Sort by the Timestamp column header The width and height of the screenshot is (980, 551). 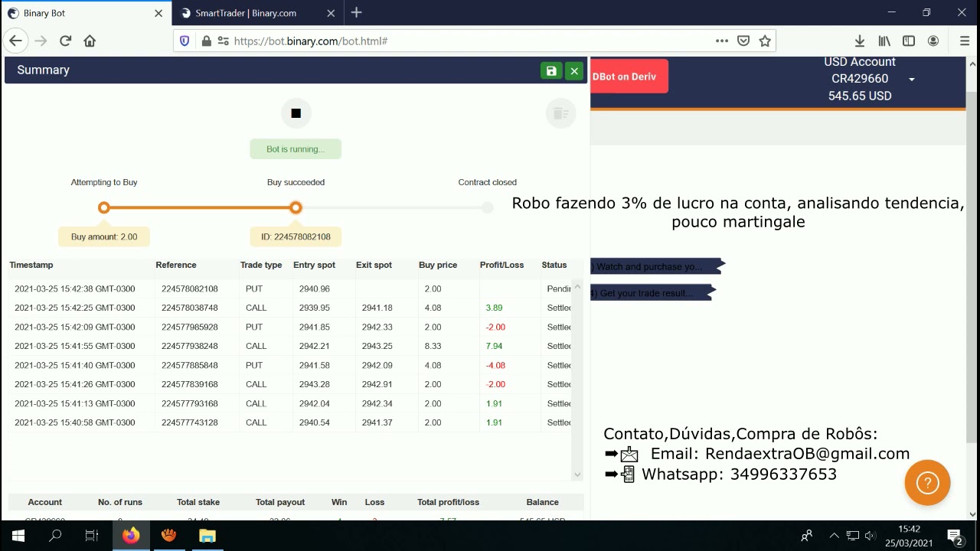pos(31,265)
